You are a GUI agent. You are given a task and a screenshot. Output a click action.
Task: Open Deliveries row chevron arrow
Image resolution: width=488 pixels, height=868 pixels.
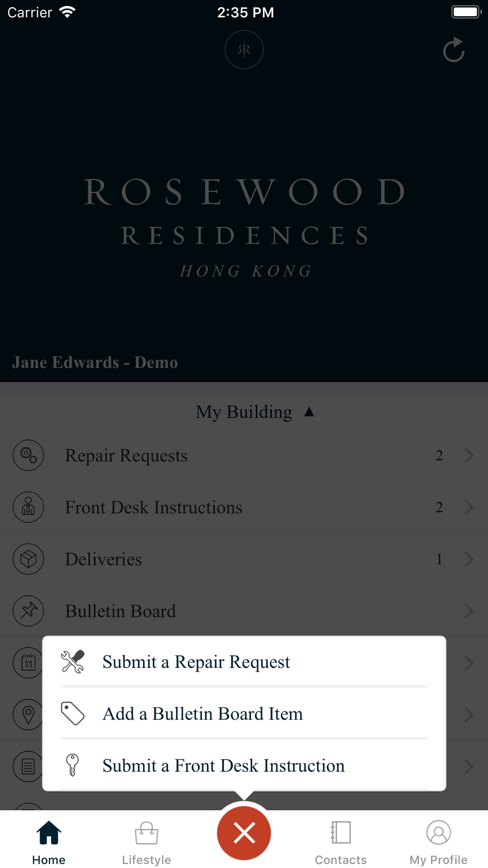click(x=469, y=559)
